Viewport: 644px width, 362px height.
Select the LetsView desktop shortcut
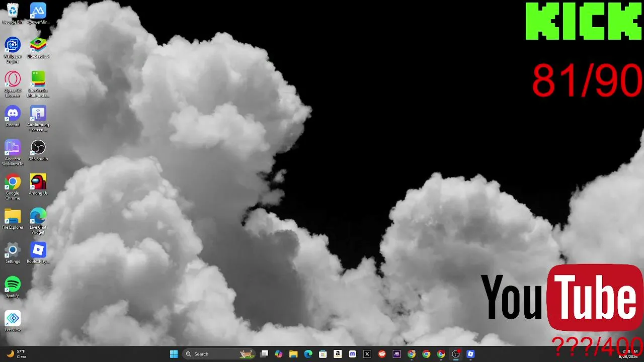[x=13, y=321]
